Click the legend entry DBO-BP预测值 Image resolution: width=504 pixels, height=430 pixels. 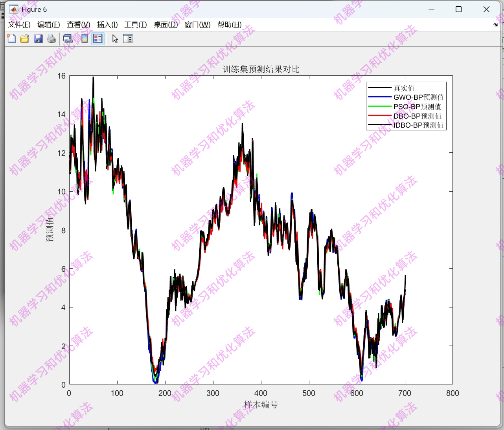pyautogui.click(x=418, y=116)
